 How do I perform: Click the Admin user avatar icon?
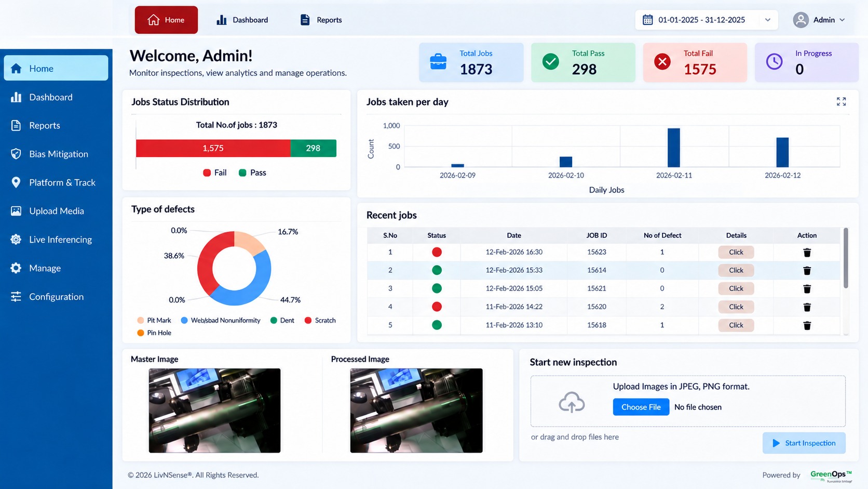(801, 20)
